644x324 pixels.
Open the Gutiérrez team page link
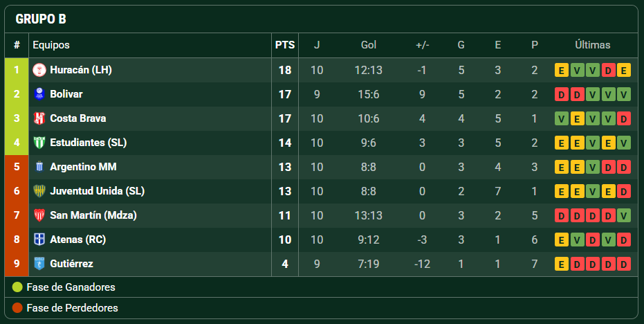71,264
